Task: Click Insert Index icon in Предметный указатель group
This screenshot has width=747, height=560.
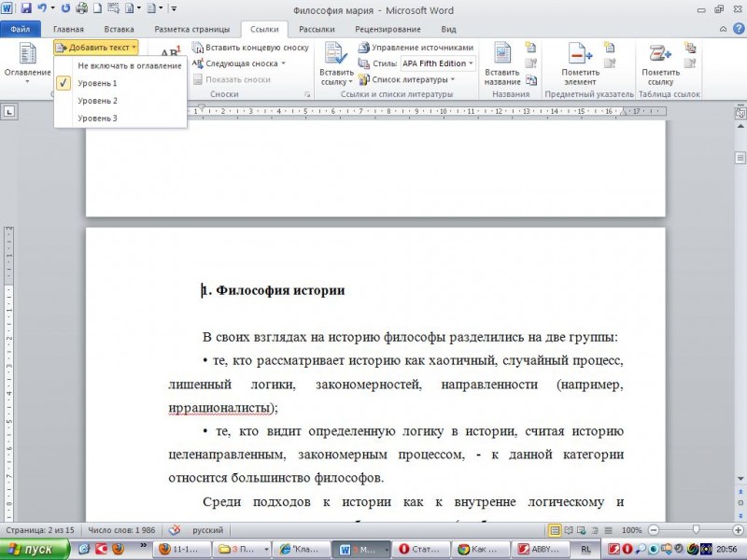Action: tap(610, 48)
